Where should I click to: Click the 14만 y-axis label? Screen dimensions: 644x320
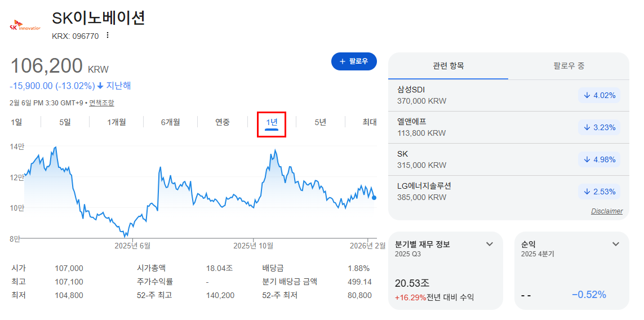point(17,146)
